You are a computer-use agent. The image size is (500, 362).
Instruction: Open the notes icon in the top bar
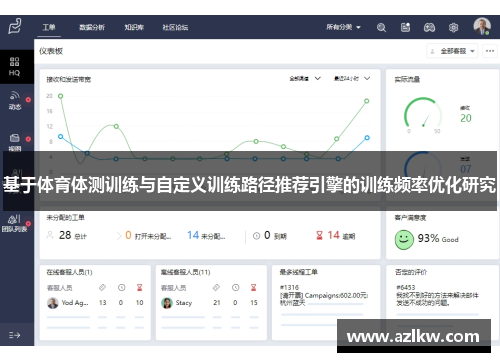coord(405,27)
